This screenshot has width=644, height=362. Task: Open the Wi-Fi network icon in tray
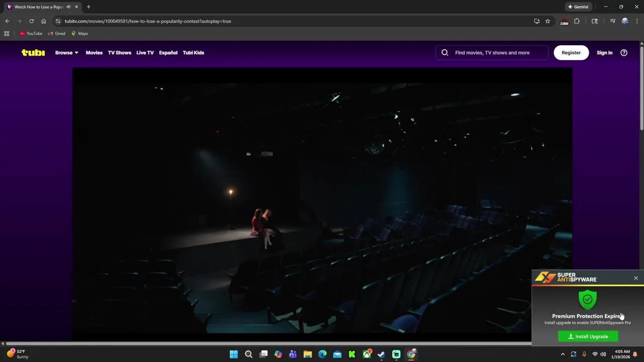tap(595, 354)
